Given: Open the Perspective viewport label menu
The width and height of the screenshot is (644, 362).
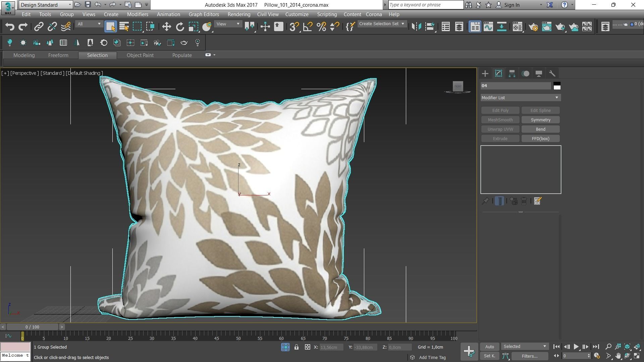Looking at the screenshot, I should [x=24, y=73].
